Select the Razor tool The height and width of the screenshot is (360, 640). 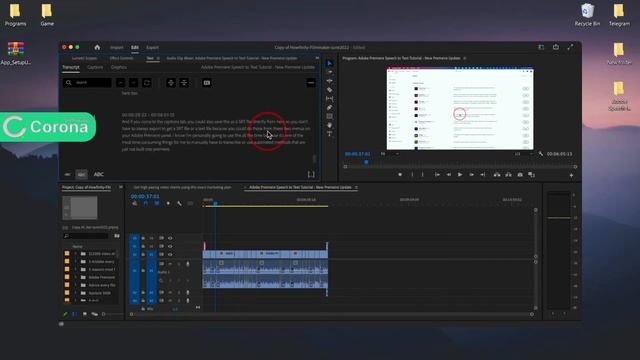click(x=329, y=90)
